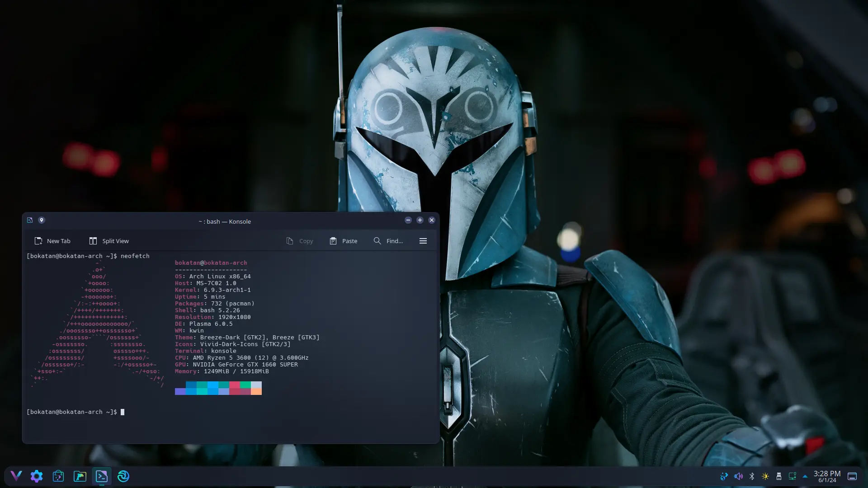The height and width of the screenshot is (488, 868).
Task: Open Konsole hamburger menu
Action: click(x=423, y=241)
